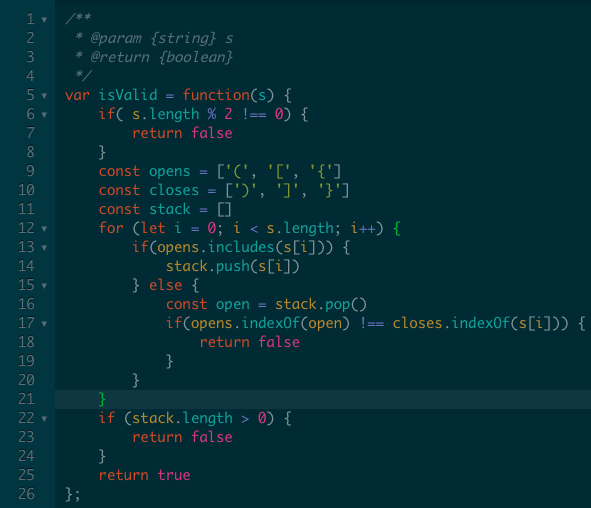This screenshot has height=508, width=591.
Task: Click 'push' method call on line 14
Action: click(x=233, y=266)
